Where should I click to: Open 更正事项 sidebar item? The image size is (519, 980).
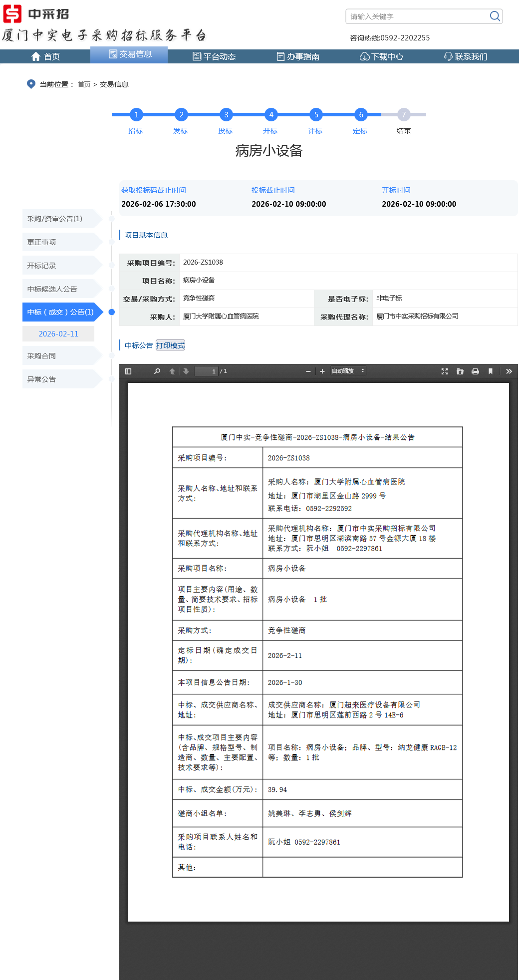pos(62,242)
